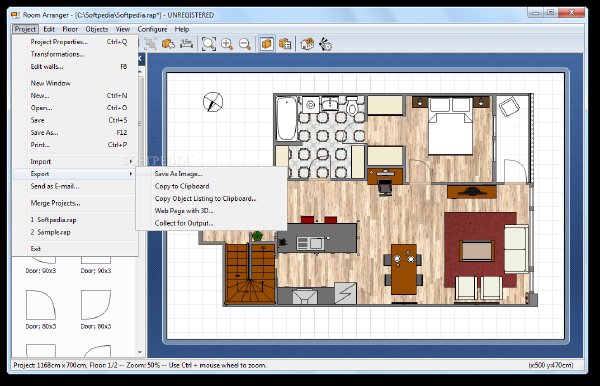Image resolution: width=600 pixels, height=386 pixels.
Task: Select Copy Object Listing to Clipboard
Action: coord(205,199)
